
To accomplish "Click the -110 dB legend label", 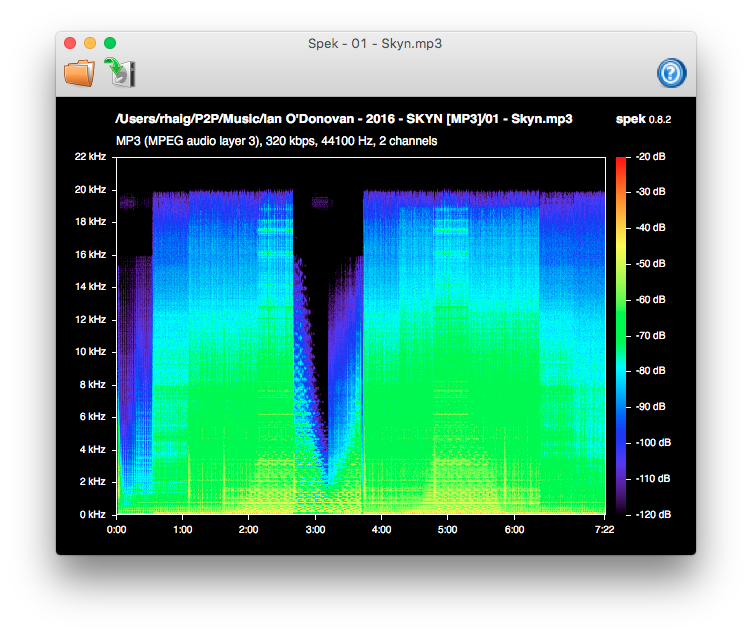I will [x=653, y=478].
